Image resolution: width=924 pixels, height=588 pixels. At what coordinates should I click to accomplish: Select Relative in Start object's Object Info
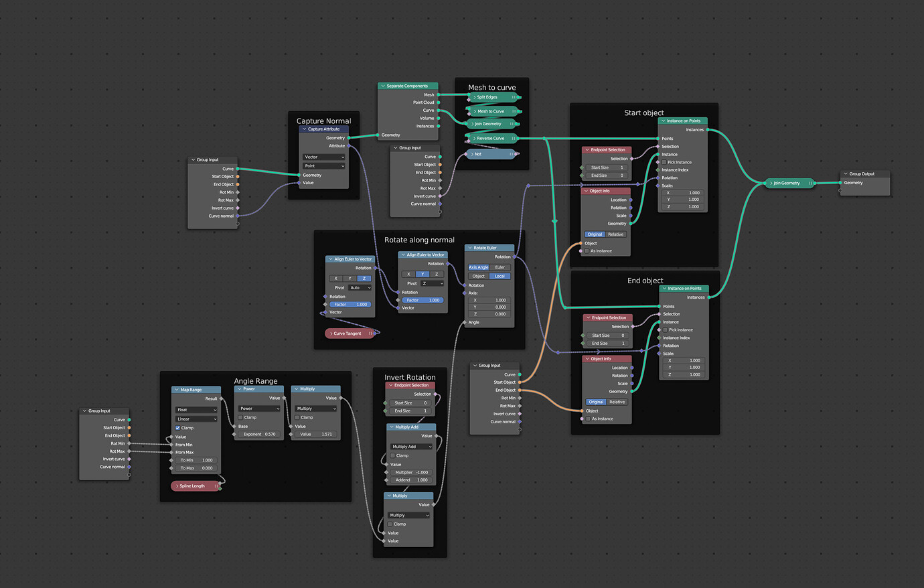click(x=616, y=234)
